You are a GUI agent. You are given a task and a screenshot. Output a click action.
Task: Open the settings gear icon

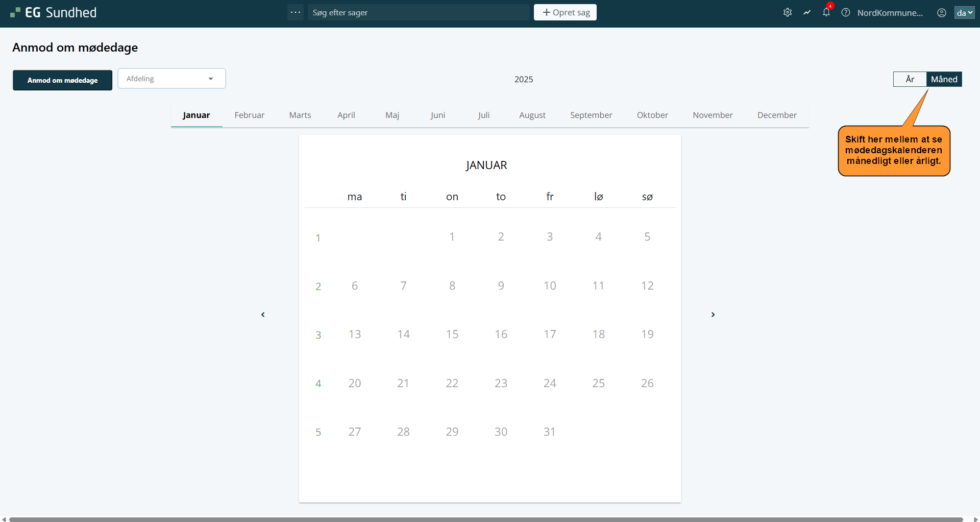[788, 13]
